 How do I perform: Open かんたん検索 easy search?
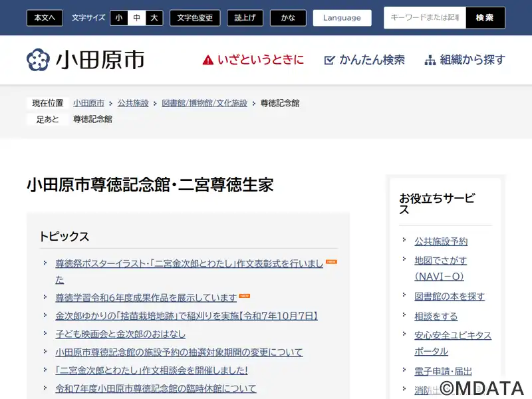coord(364,60)
